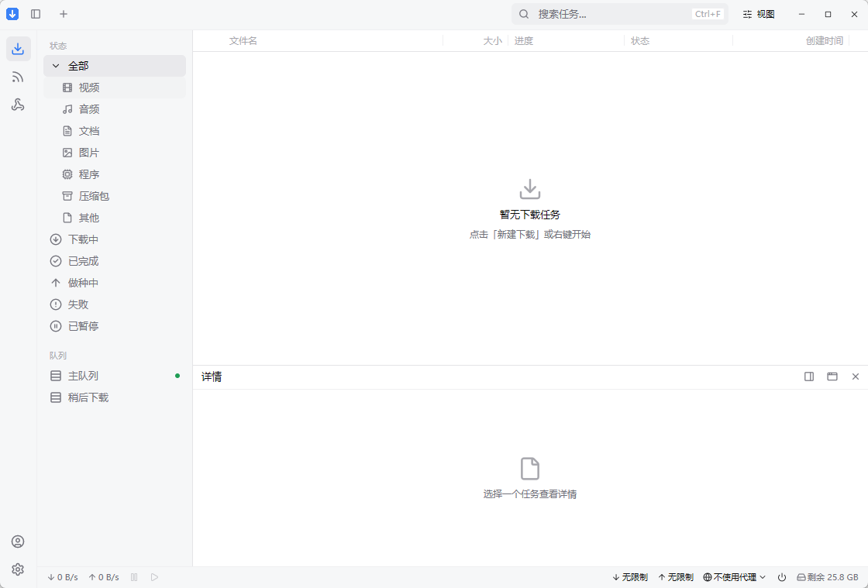The height and width of the screenshot is (588, 868).
Task: Sort by 进度 column header
Action: (x=524, y=41)
